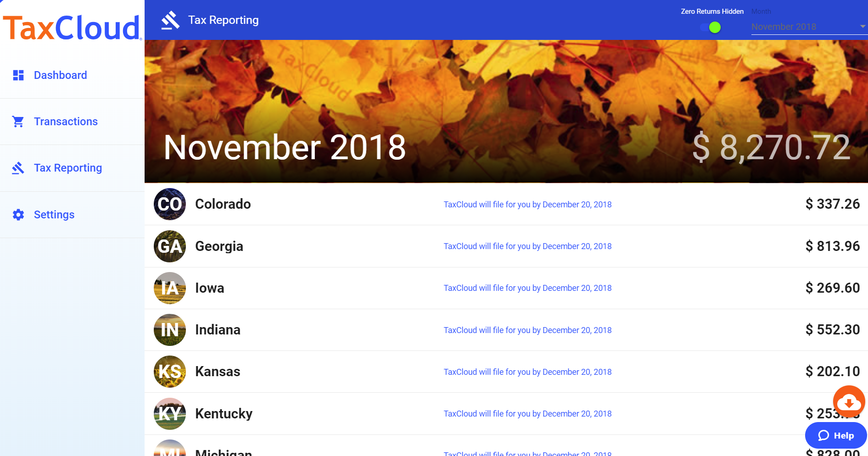Select the Georgia GA badge icon
Viewport: 868px width, 456px height.
tap(169, 246)
